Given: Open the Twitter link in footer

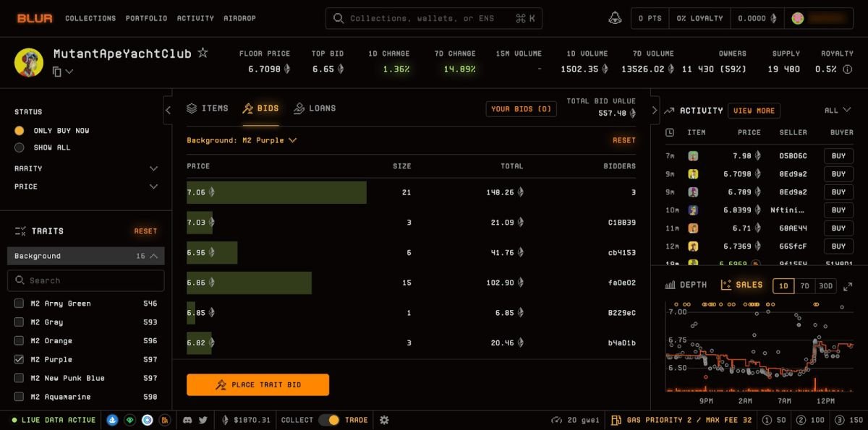Looking at the screenshot, I should pos(203,420).
